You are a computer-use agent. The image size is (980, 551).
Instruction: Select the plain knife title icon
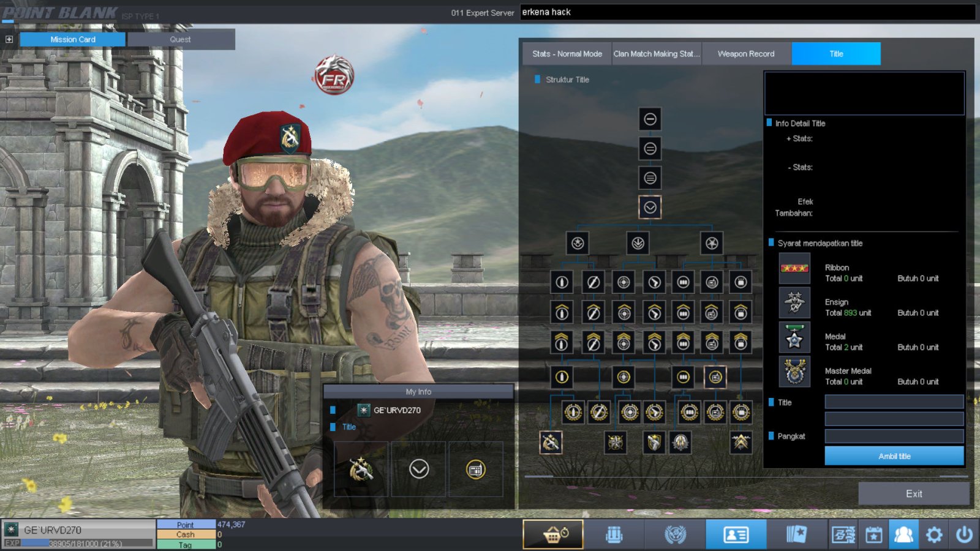pyautogui.click(x=593, y=282)
